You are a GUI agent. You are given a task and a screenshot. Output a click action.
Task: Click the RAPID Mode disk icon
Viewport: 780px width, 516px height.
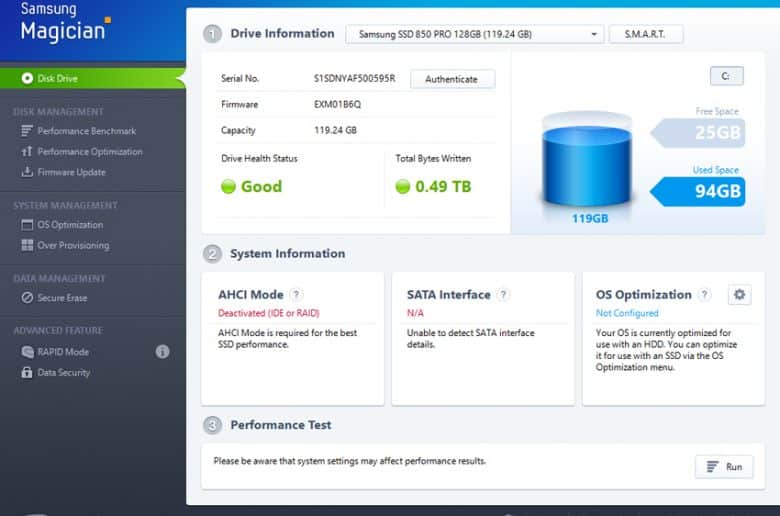(x=27, y=352)
